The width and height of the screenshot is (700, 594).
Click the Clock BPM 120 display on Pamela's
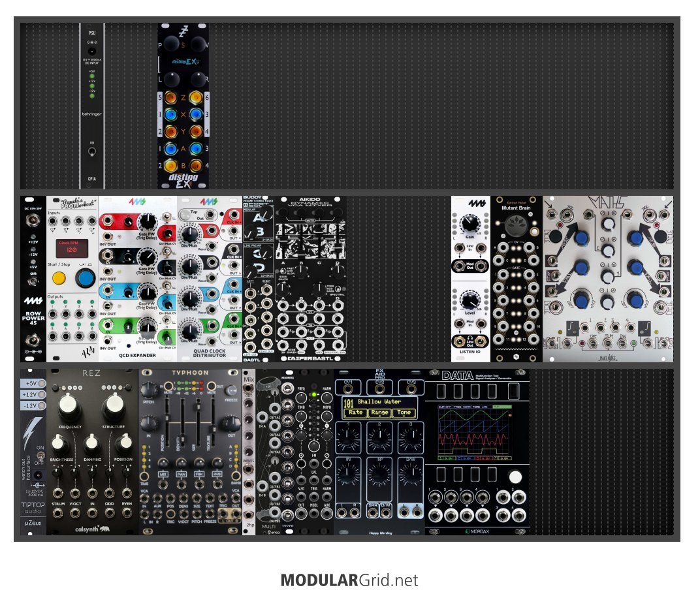71,248
